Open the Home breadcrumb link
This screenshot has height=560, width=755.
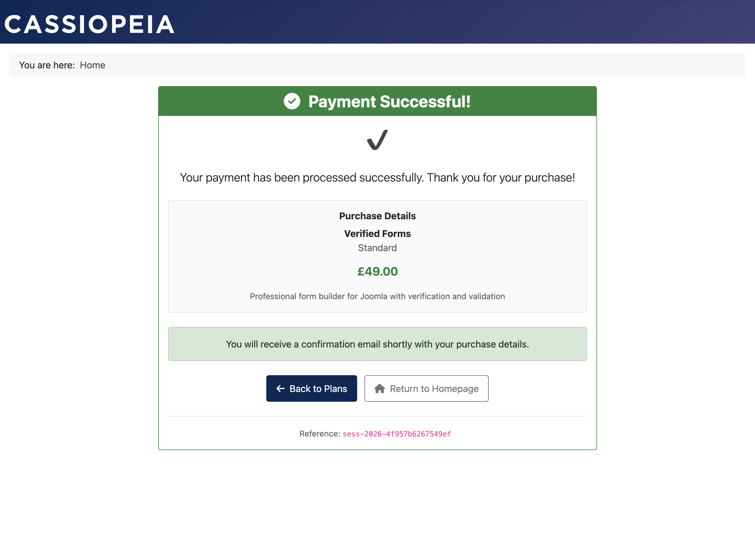click(92, 65)
